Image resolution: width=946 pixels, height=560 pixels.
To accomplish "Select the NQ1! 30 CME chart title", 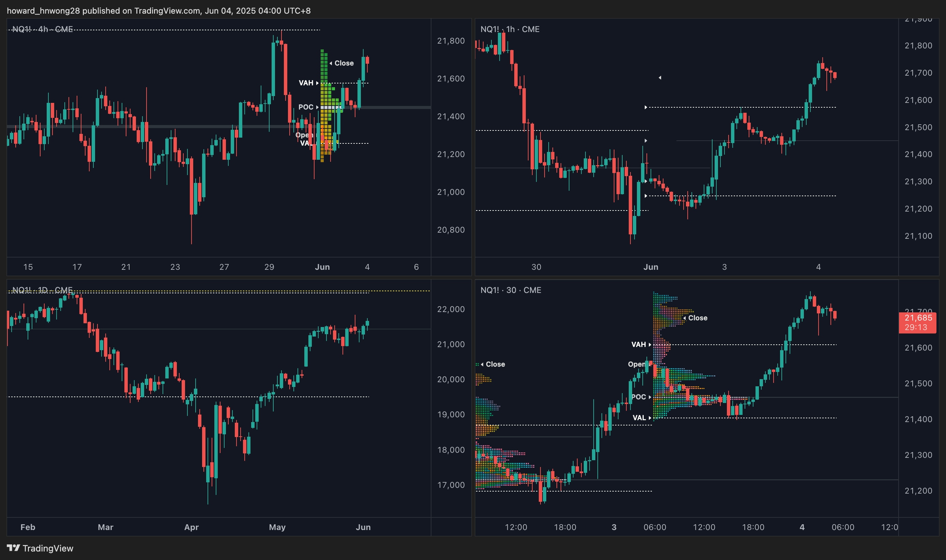I will [x=510, y=290].
